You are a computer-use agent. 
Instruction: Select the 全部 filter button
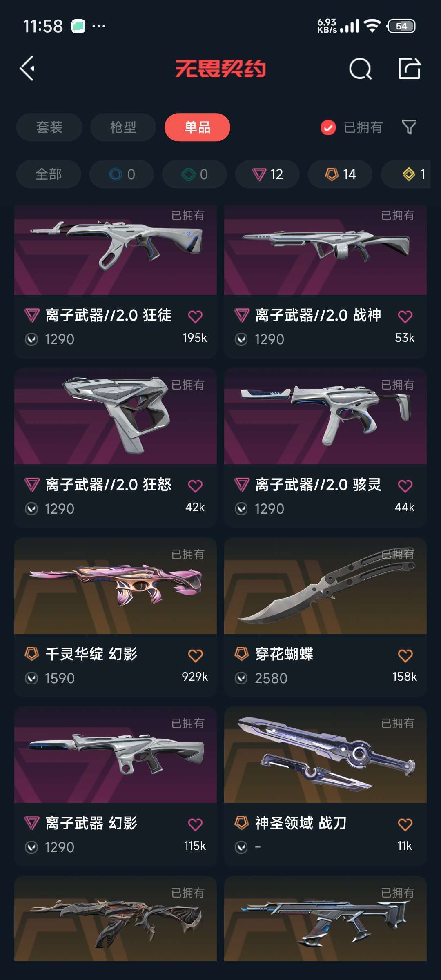[49, 174]
